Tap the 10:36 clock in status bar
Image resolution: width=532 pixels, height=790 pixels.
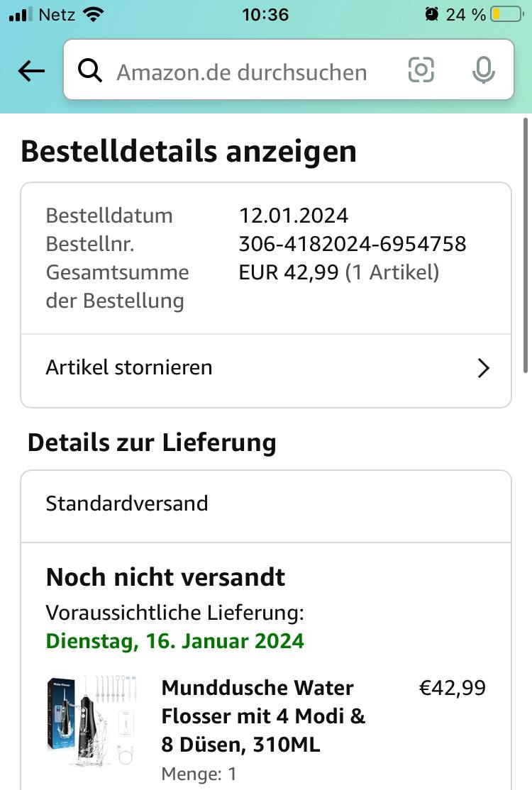coord(265,15)
